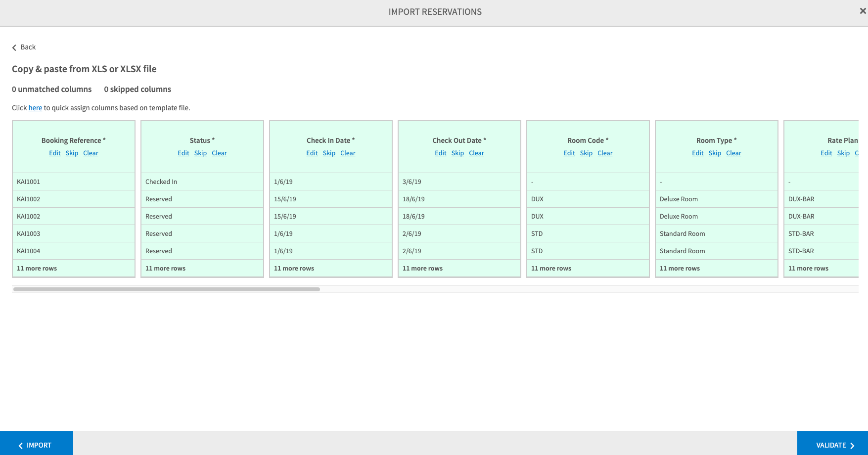Edit the Check In Date column
The image size is (868, 455).
point(312,153)
